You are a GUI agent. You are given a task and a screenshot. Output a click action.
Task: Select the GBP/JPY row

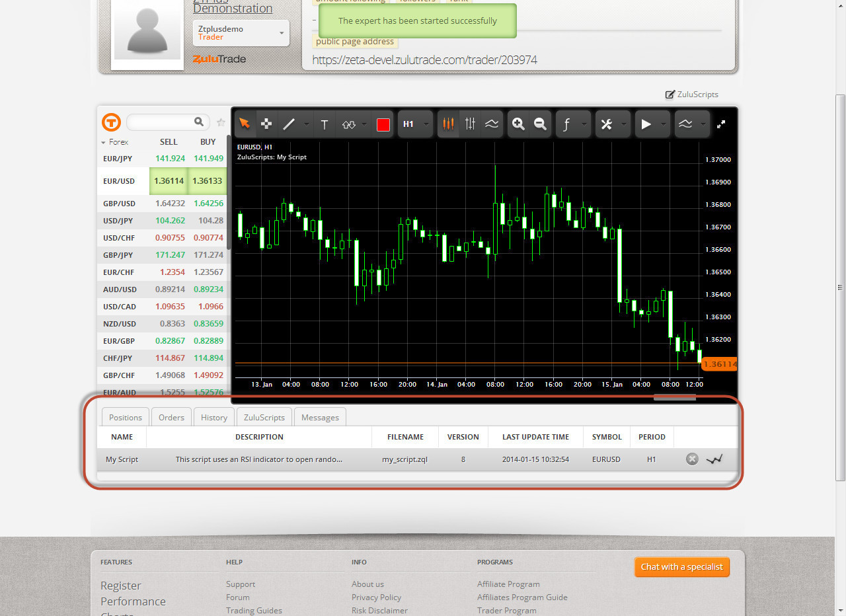pyautogui.click(x=162, y=255)
